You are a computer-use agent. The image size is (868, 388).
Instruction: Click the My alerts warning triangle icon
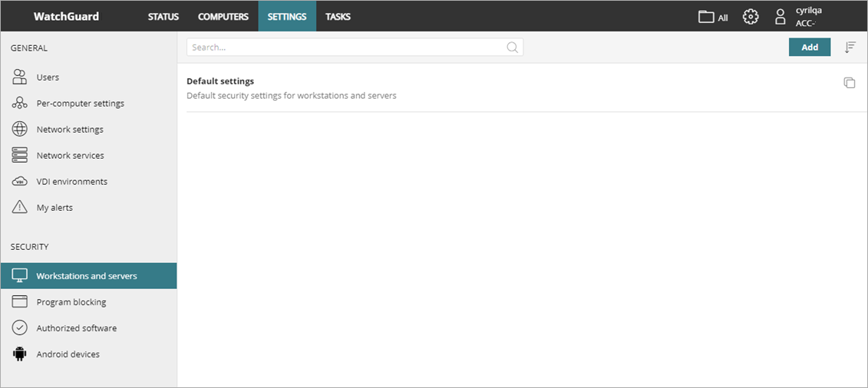tap(19, 207)
